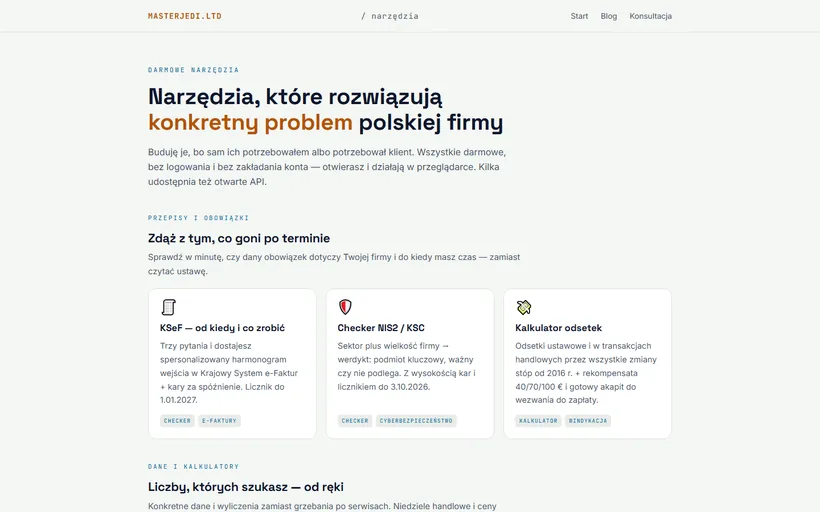Screen dimensions: 820x512
Task: Click the KALKULATOR tag
Action: tap(538, 420)
